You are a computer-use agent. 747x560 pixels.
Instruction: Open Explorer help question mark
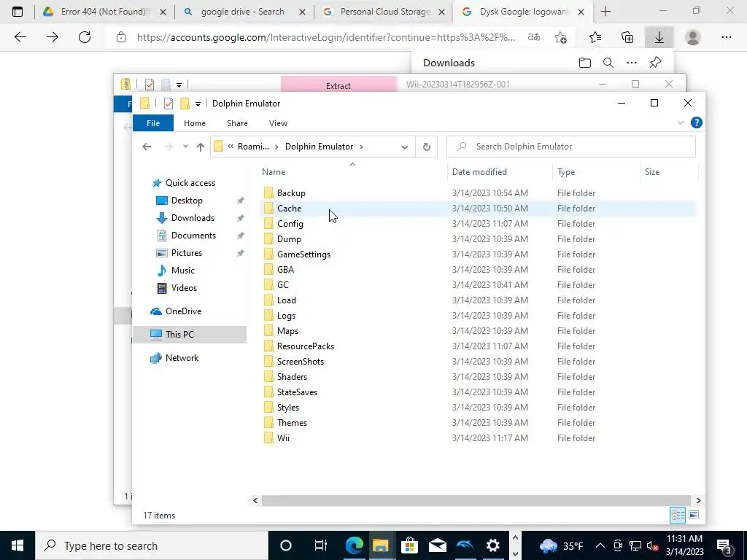click(x=696, y=122)
